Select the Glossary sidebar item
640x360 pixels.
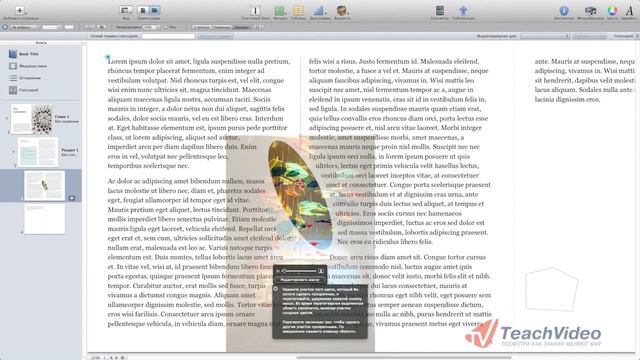[x=24, y=90]
